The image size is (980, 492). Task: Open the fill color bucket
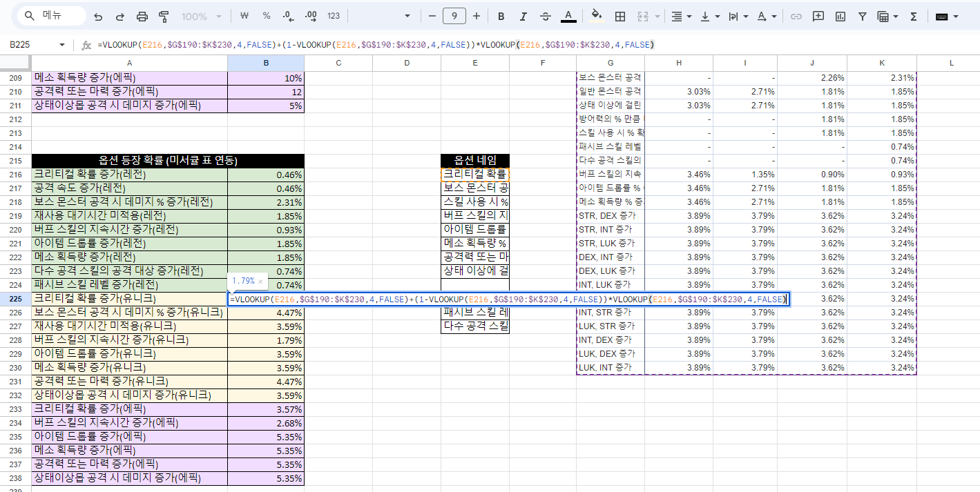(597, 16)
